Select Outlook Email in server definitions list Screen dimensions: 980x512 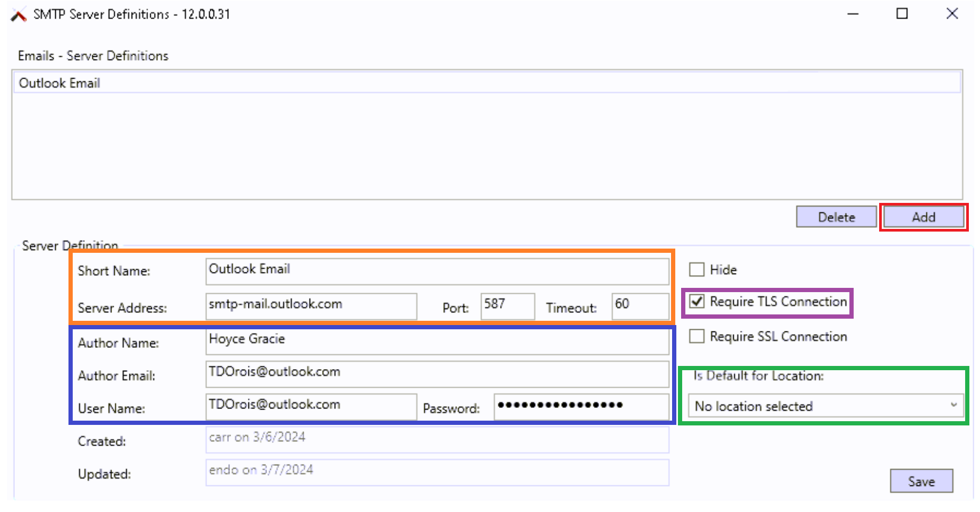(59, 83)
